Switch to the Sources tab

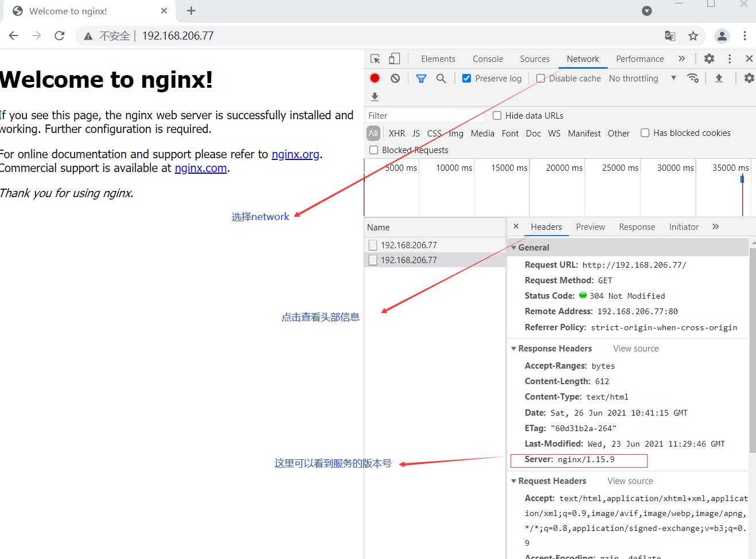pos(535,59)
